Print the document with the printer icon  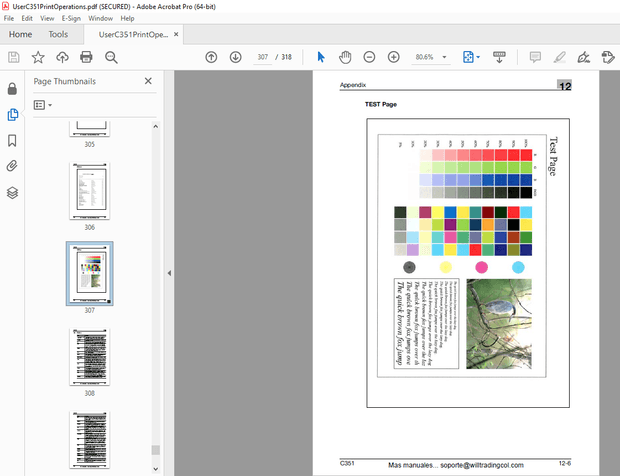[86, 57]
